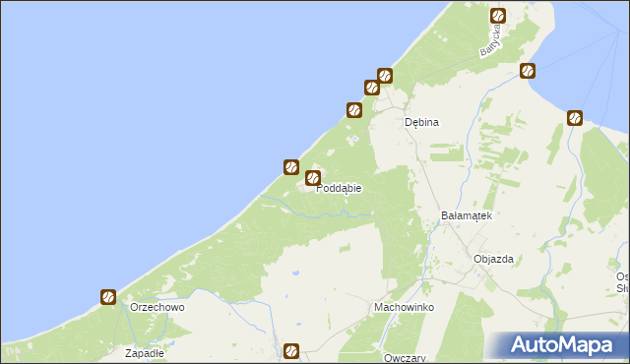Select the Bałamątek place label
Viewport: 630px width, 364px height.
(467, 215)
